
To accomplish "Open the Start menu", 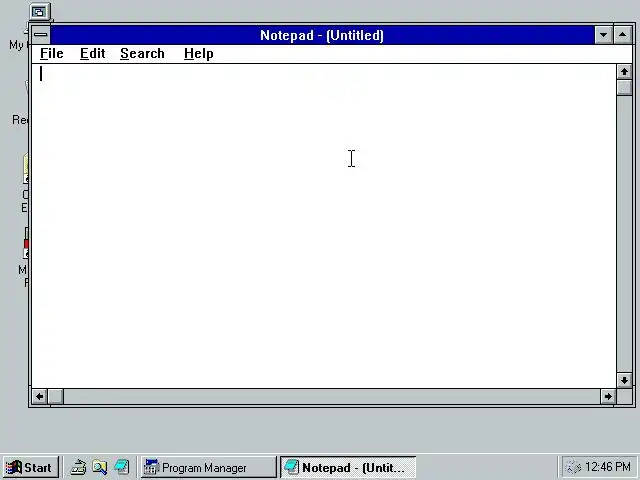I will tap(30, 467).
